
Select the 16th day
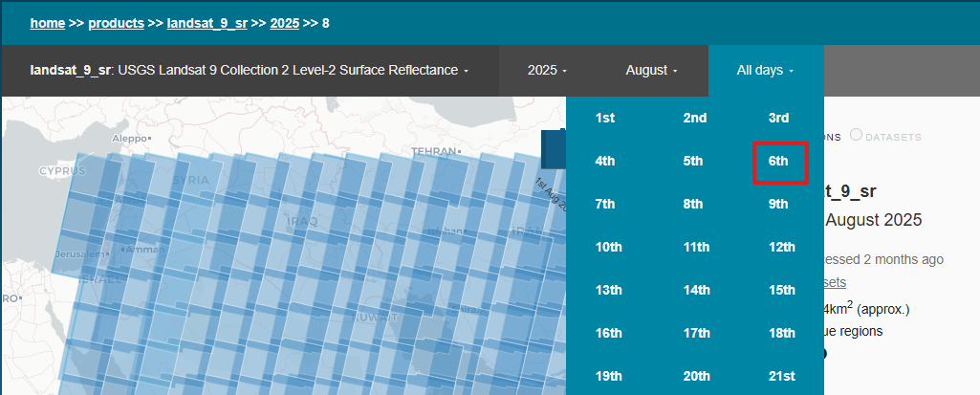(609, 334)
